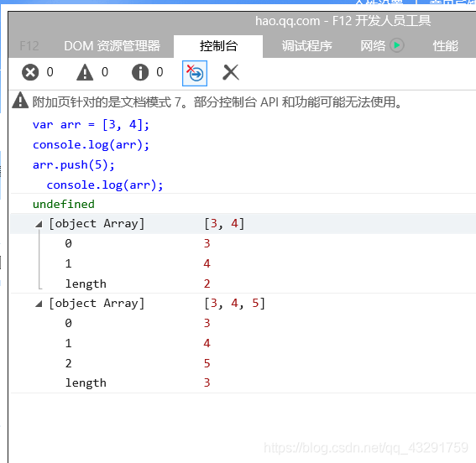
Task: Click the errors filter icon
Action: tap(30, 72)
